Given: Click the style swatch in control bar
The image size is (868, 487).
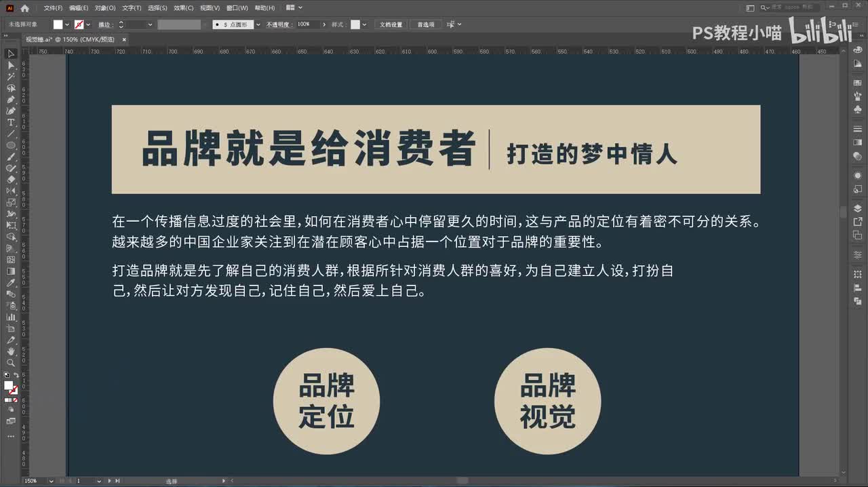Looking at the screenshot, I should (x=355, y=24).
